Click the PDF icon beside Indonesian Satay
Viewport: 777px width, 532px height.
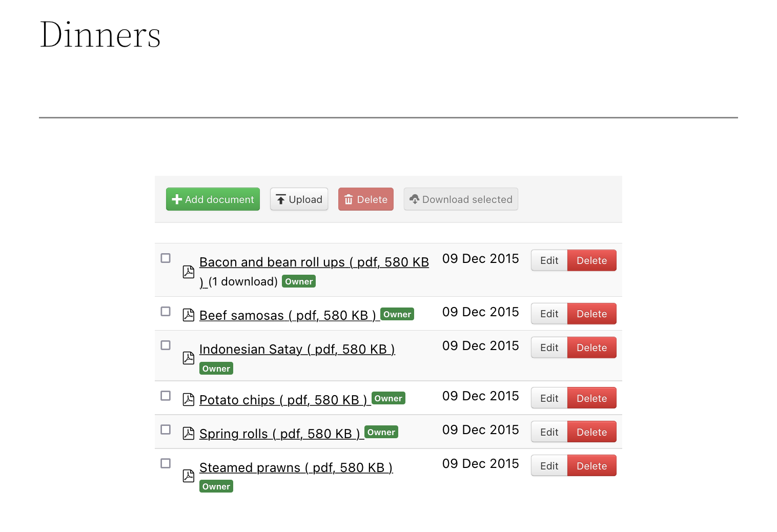pos(189,358)
